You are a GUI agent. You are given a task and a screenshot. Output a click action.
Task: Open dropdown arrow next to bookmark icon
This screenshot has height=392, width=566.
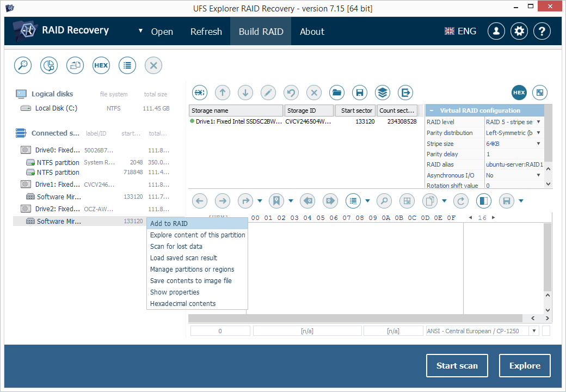(x=291, y=201)
